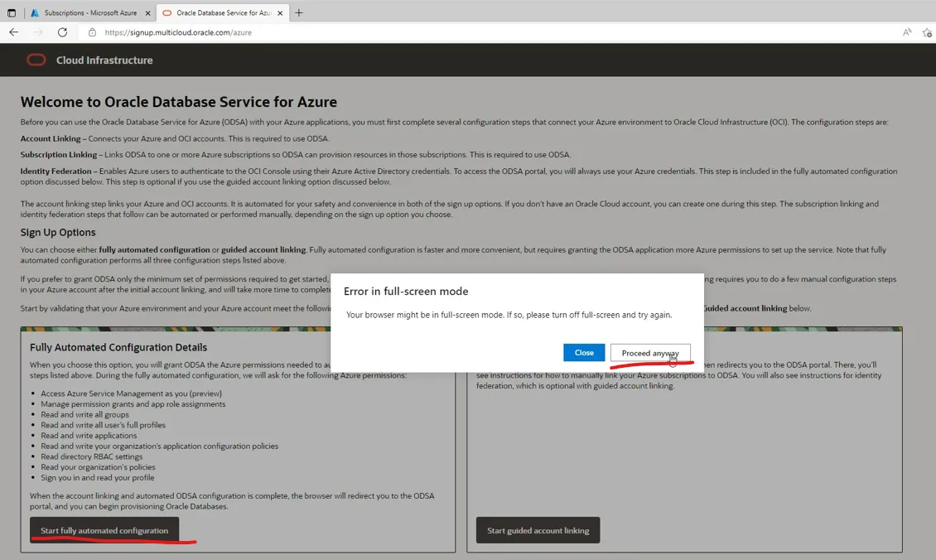Click 'Read directory RBAC settings' item
This screenshot has height=560, width=936.
point(92,456)
